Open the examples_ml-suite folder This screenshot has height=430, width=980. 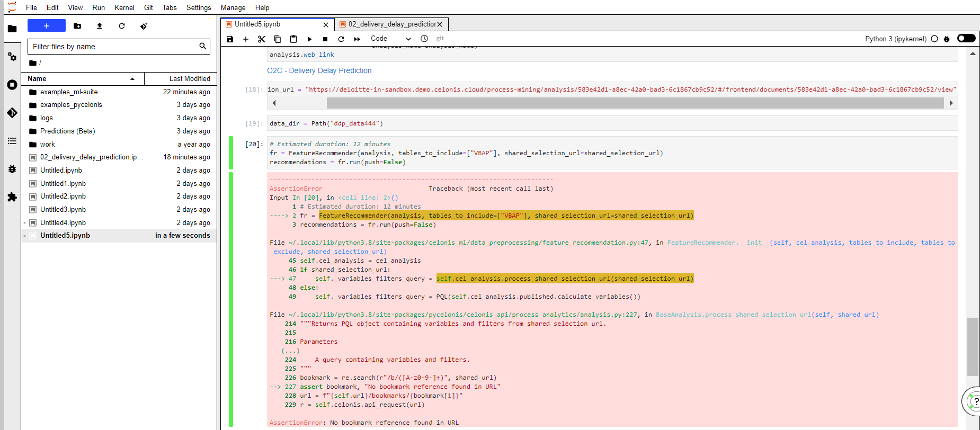tap(119, 92)
